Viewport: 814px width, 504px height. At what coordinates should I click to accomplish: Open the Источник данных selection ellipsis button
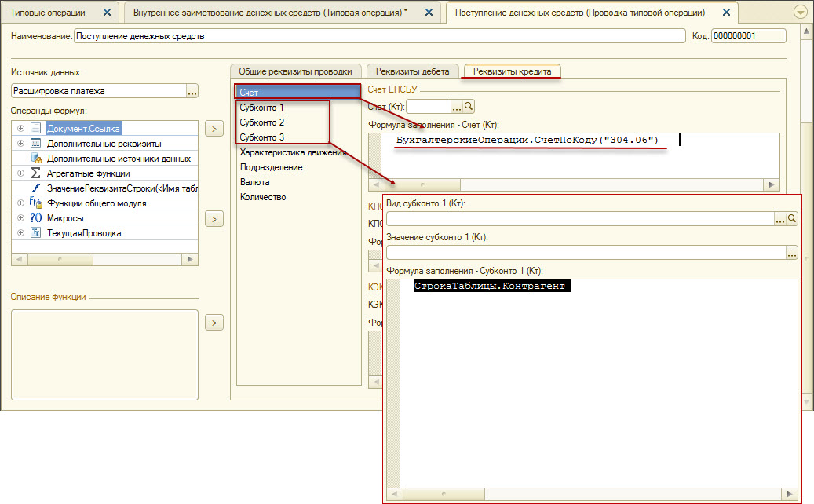point(192,91)
